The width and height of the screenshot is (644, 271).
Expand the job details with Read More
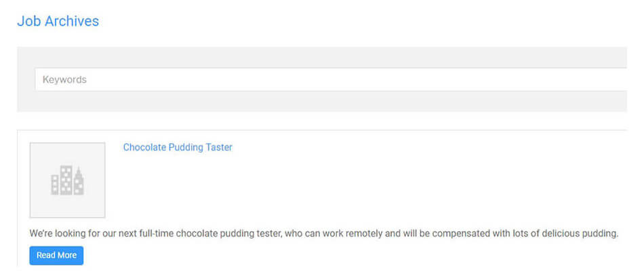(x=56, y=255)
